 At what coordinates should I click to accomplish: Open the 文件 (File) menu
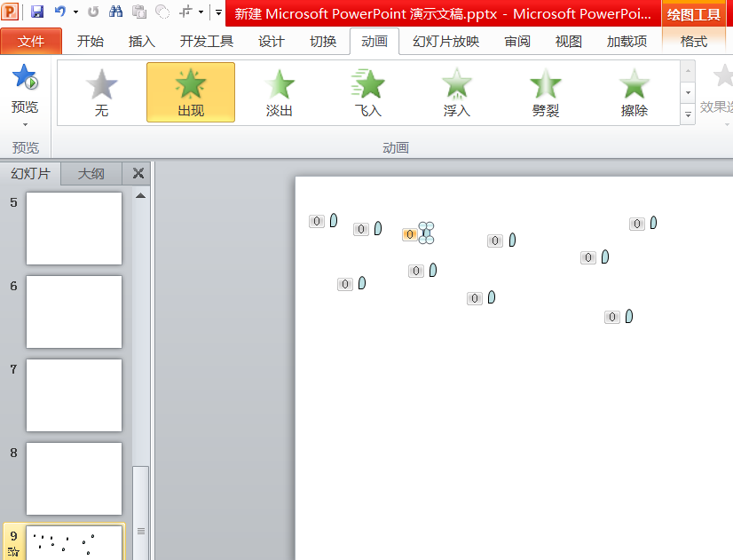[31, 42]
